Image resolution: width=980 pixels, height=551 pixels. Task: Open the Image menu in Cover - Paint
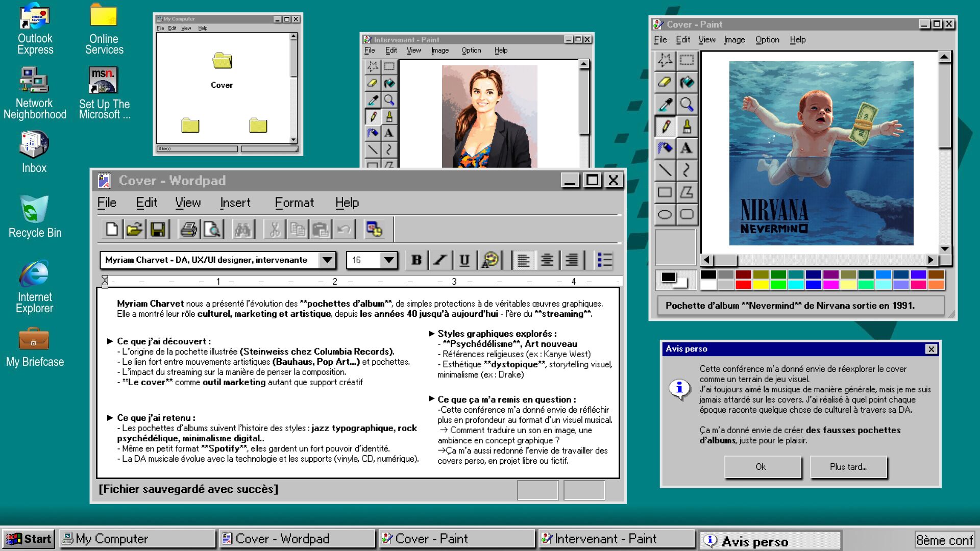[x=734, y=39]
